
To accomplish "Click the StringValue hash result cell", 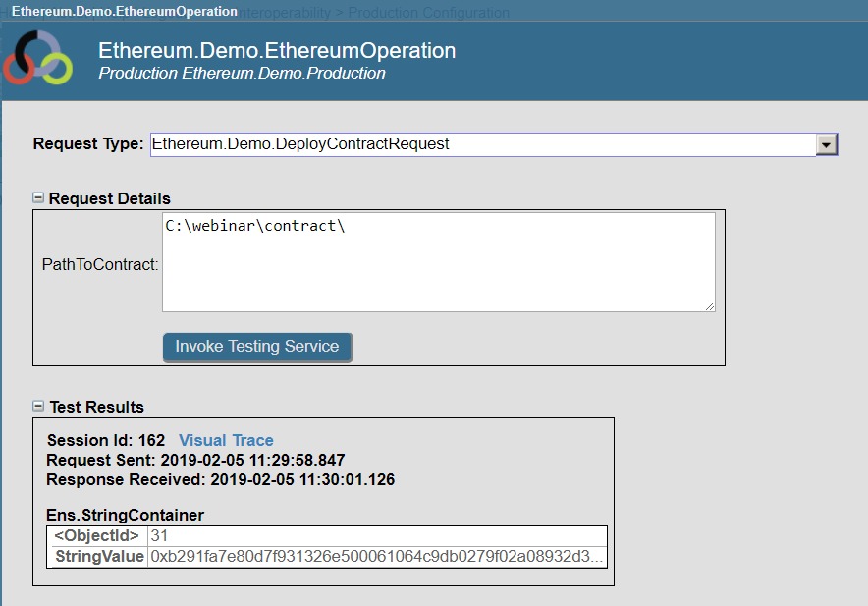I will coord(376,557).
